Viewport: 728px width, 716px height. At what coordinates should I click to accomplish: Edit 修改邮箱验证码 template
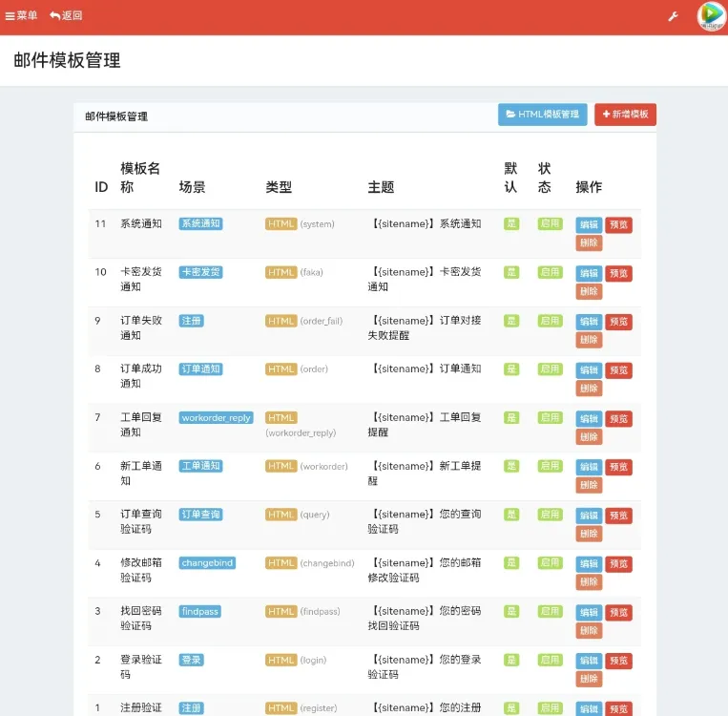tap(589, 564)
